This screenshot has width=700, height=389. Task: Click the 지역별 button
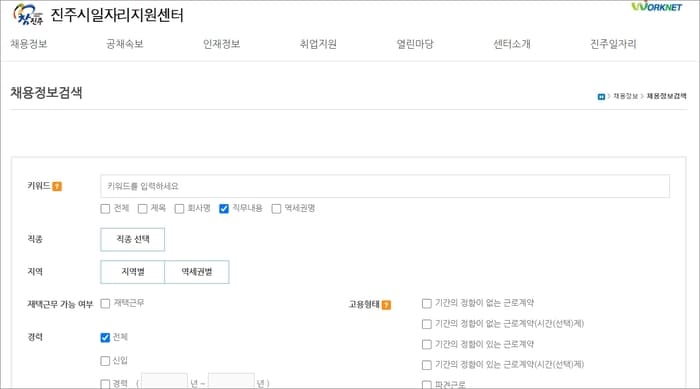click(x=133, y=272)
